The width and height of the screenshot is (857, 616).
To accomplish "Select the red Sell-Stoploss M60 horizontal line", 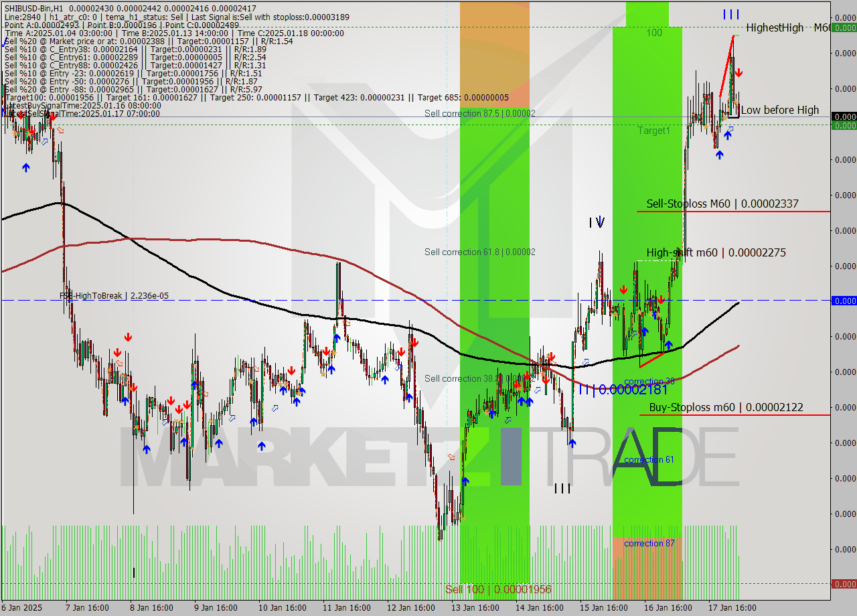I will pyautogui.click(x=733, y=212).
